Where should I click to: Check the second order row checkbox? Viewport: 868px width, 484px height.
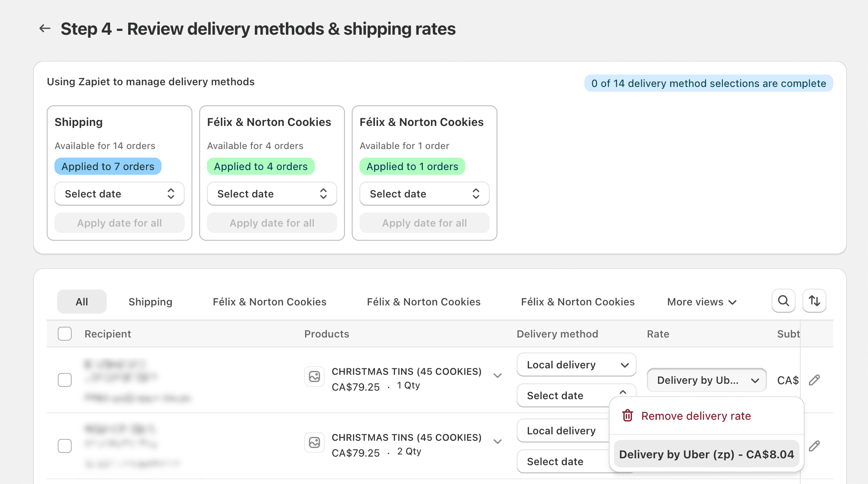[x=65, y=446]
